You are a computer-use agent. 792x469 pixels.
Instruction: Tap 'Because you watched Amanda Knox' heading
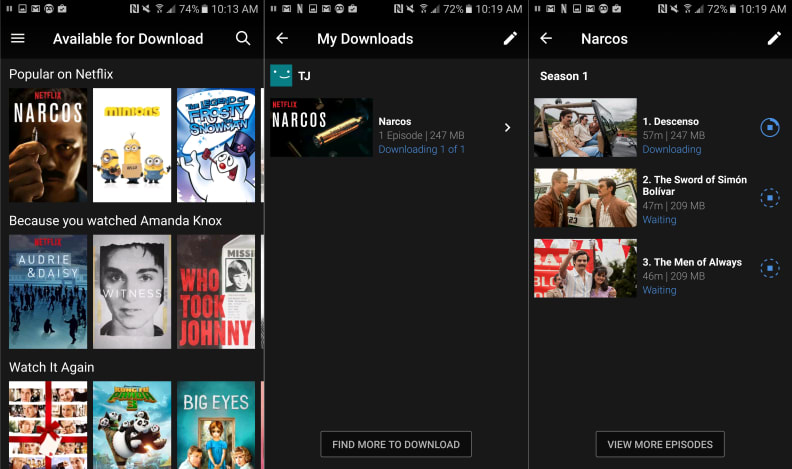click(115, 221)
